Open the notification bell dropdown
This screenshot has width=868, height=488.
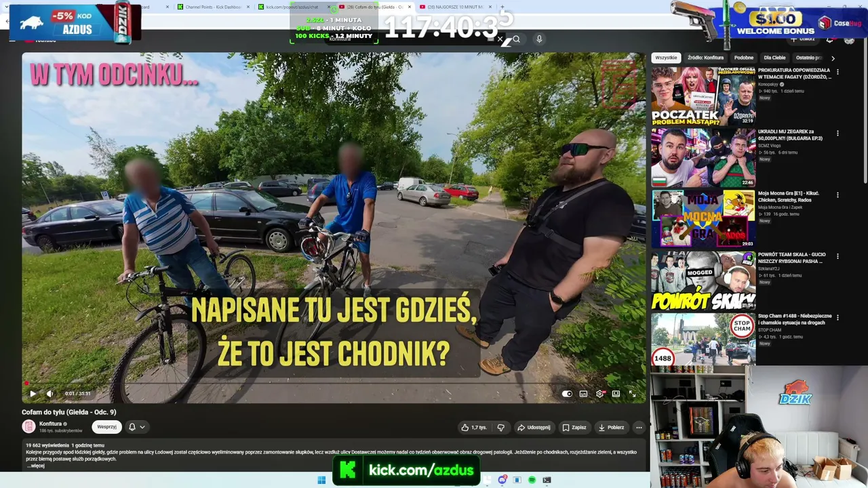(137, 427)
